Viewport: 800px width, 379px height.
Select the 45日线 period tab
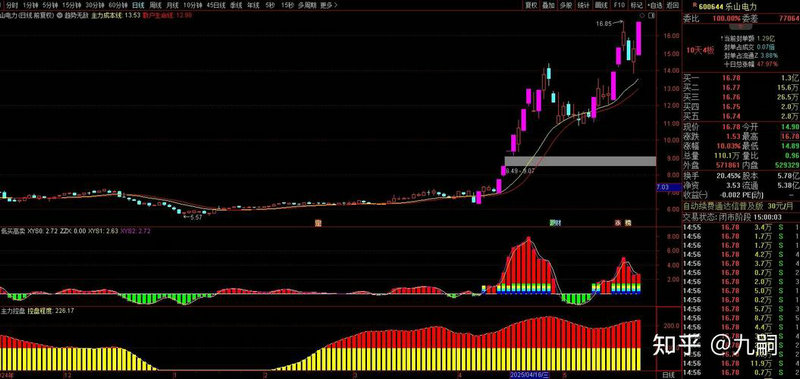216,5
